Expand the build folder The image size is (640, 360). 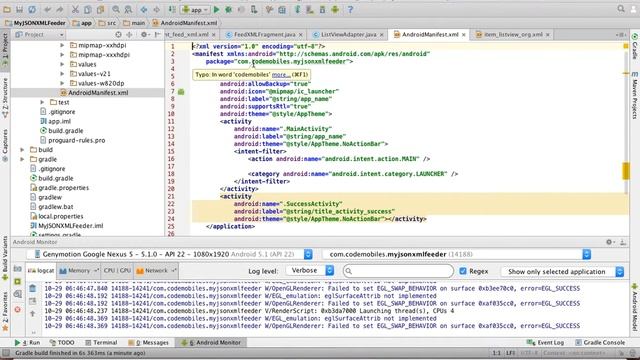22,150
